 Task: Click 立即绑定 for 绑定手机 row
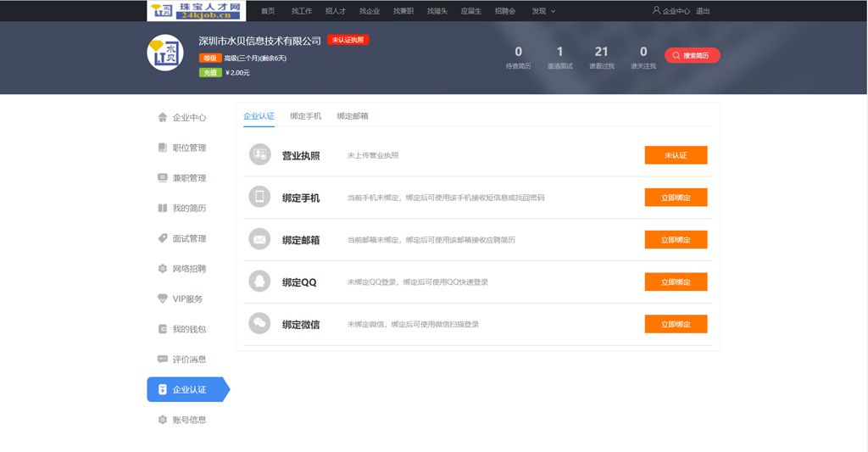coord(676,198)
